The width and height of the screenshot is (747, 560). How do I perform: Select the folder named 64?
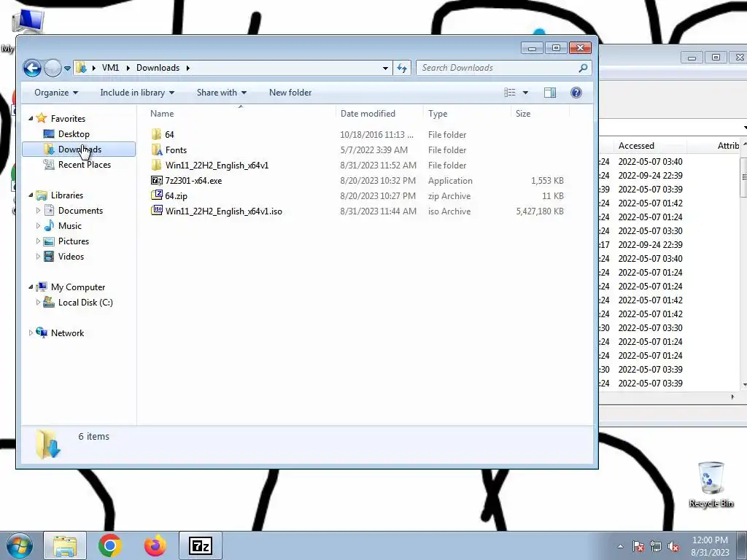(x=169, y=135)
